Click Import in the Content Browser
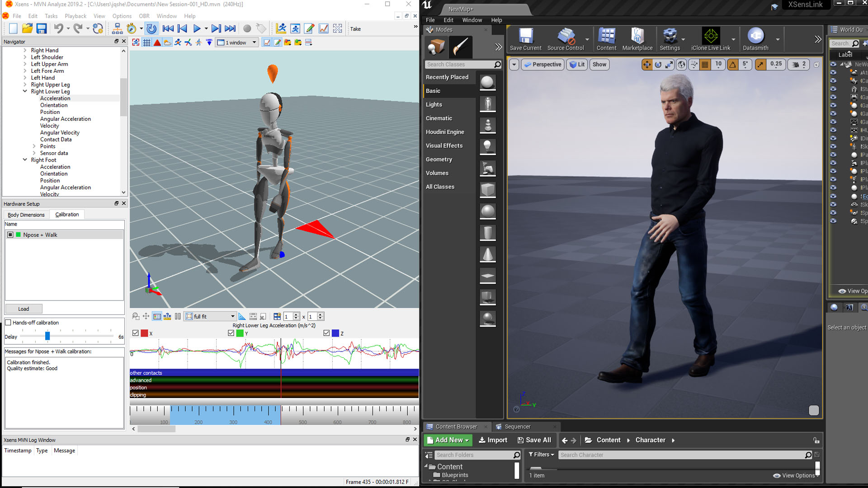The width and height of the screenshot is (868, 488). (x=493, y=440)
